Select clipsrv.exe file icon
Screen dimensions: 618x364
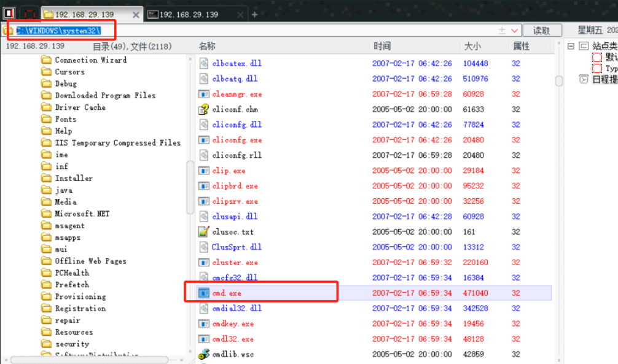click(204, 201)
